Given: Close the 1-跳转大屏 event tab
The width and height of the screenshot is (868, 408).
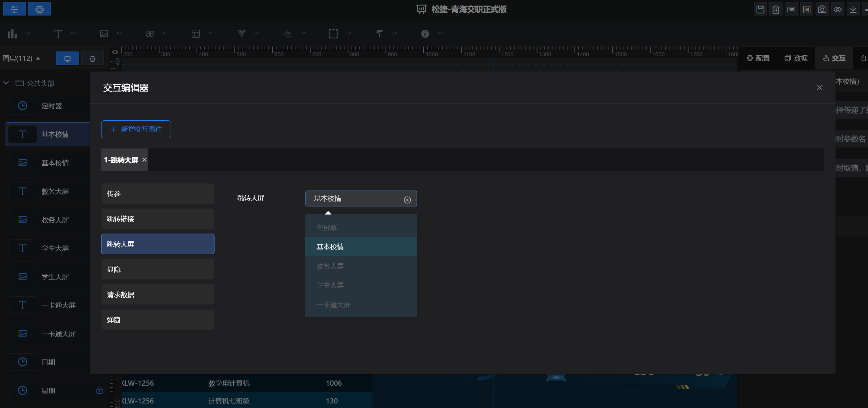Looking at the screenshot, I should pos(144,160).
